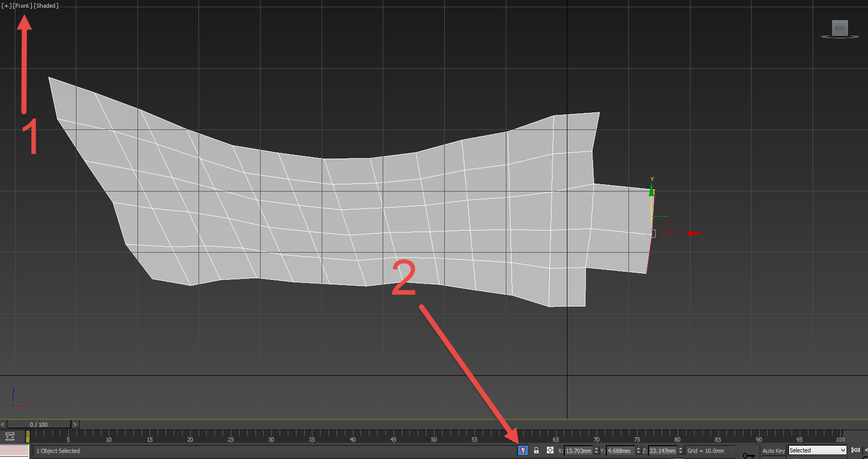Go to start of animation
The image size is (868, 459).
(x=856, y=450)
